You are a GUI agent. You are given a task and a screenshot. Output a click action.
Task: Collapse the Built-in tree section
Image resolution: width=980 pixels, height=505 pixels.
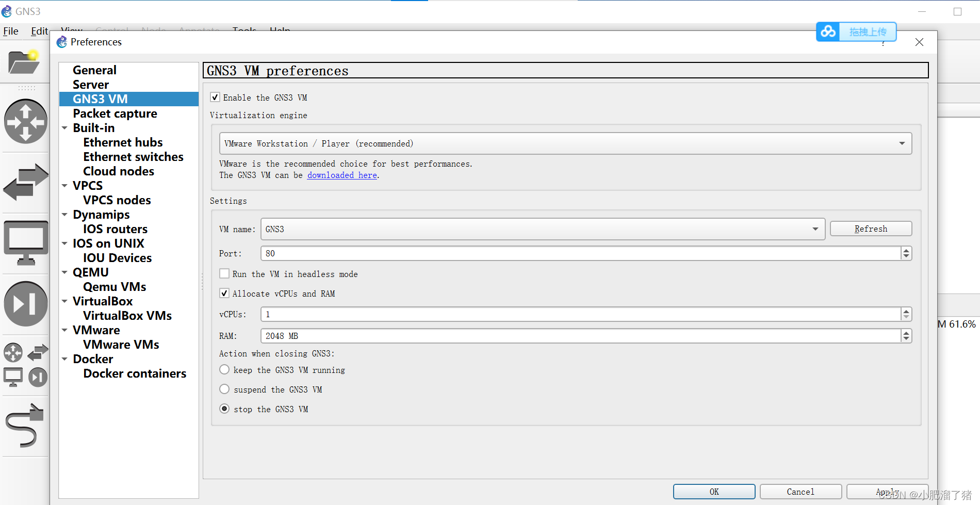(x=64, y=128)
